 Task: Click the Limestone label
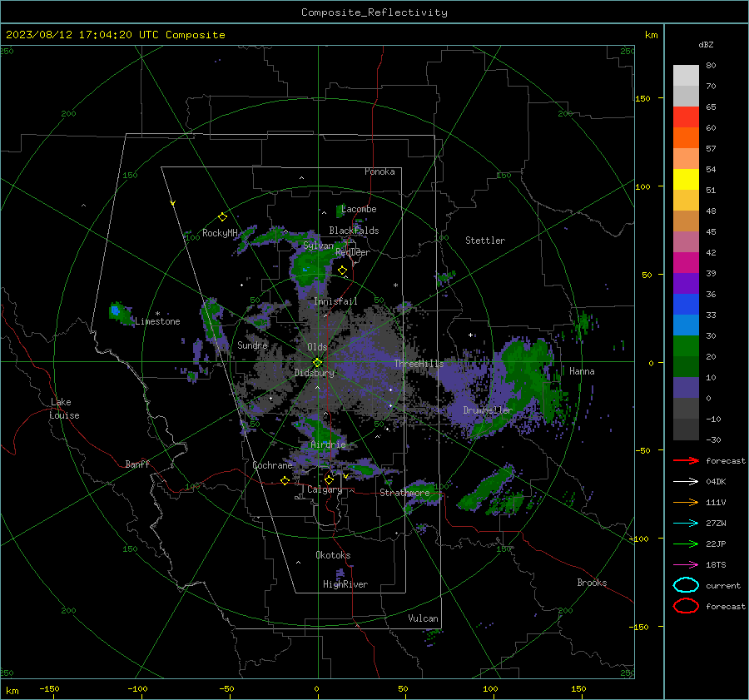(157, 321)
